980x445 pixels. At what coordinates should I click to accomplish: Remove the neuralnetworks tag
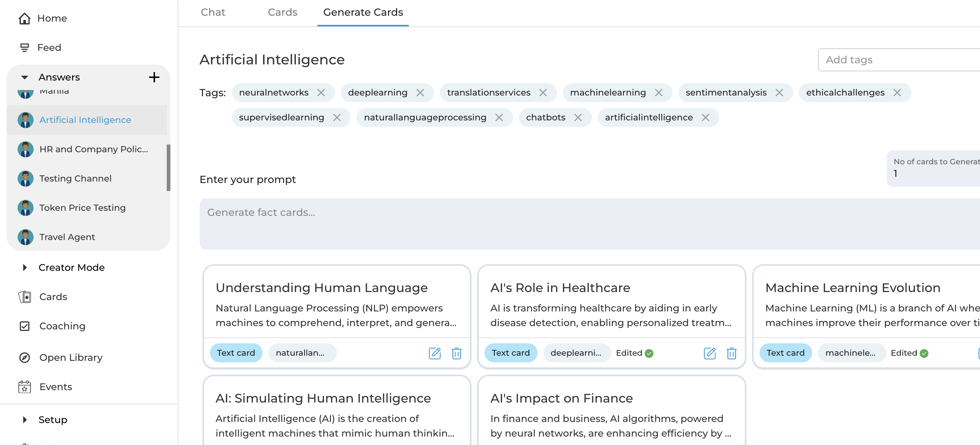click(x=321, y=93)
